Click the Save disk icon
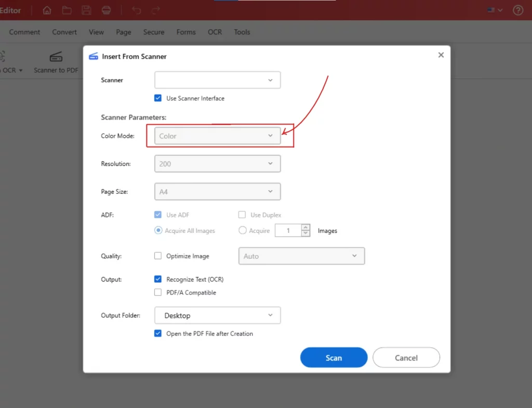 [87, 10]
